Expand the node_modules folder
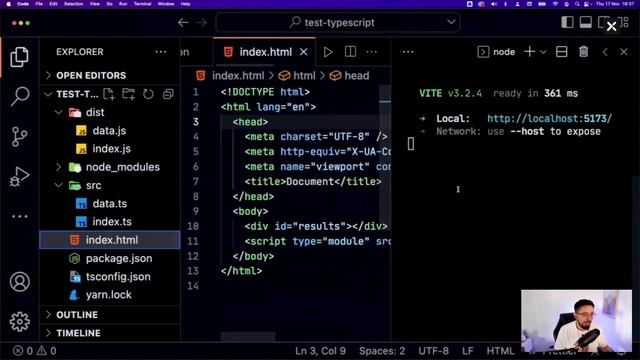The height and width of the screenshot is (360, 640). coord(110,167)
